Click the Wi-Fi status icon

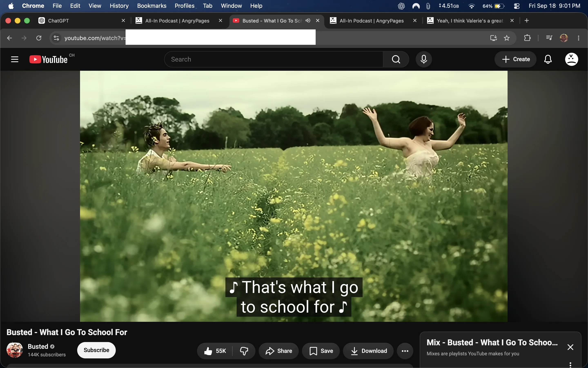(471, 6)
